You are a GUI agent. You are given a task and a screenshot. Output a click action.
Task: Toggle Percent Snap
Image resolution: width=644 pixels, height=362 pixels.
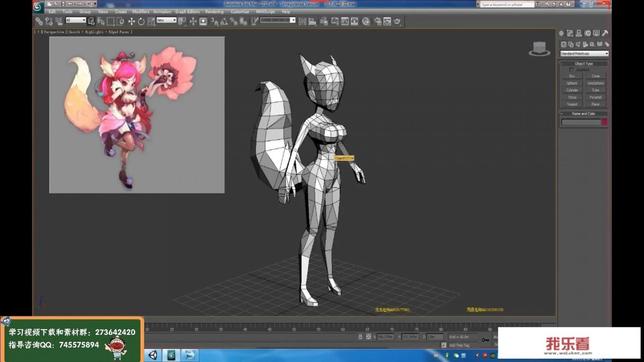(234, 22)
